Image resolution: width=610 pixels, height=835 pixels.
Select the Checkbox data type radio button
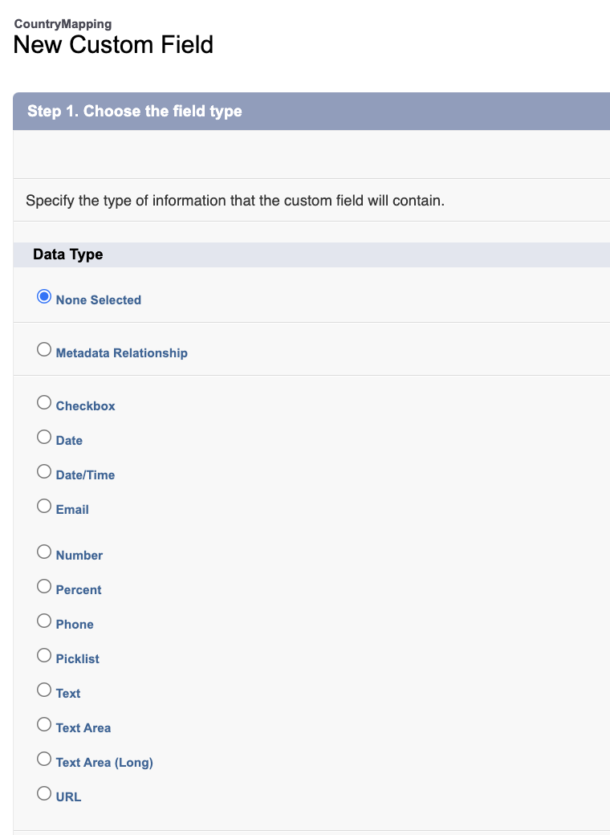[43, 403]
